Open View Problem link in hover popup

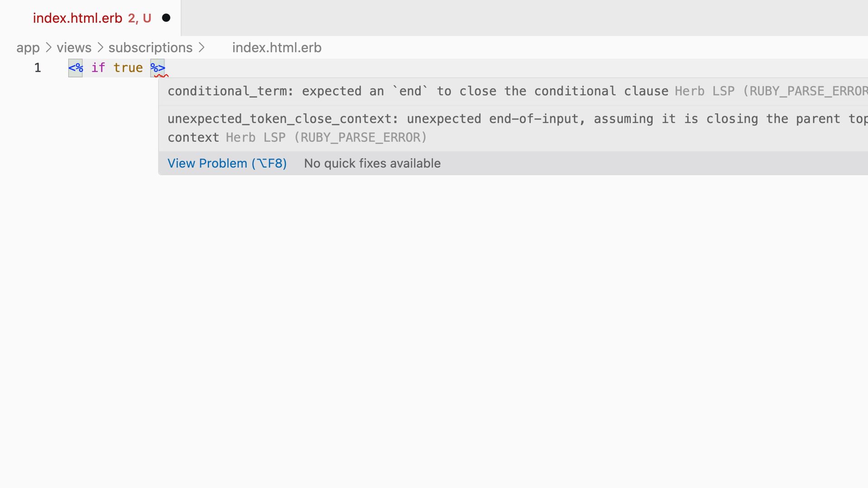pos(227,164)
